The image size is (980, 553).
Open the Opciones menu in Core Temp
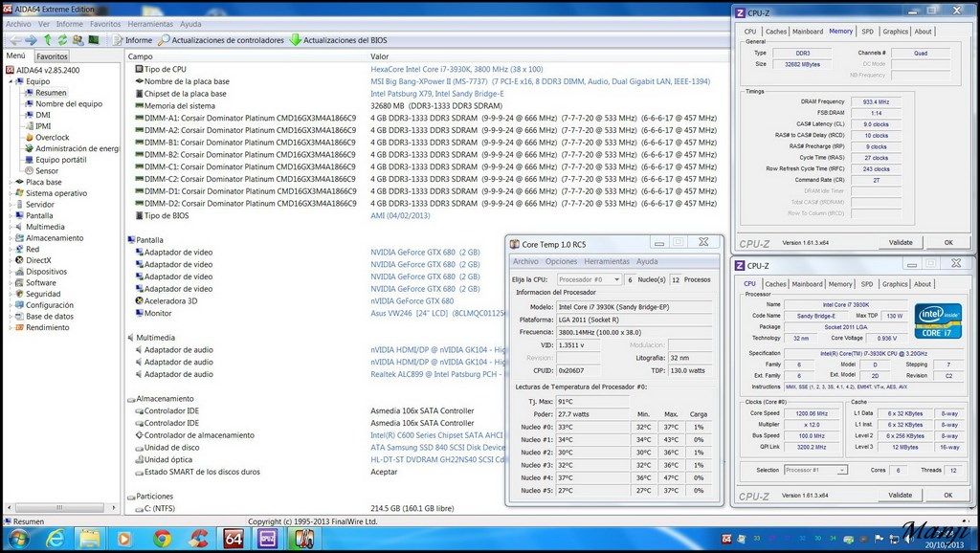click(561, 261)
